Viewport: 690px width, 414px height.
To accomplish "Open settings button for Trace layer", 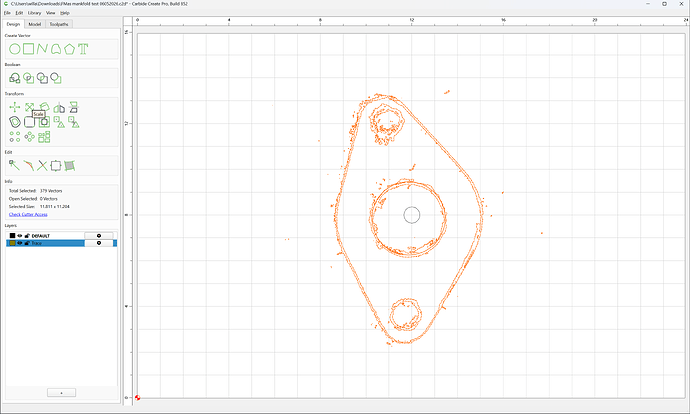I will [99, 243].
